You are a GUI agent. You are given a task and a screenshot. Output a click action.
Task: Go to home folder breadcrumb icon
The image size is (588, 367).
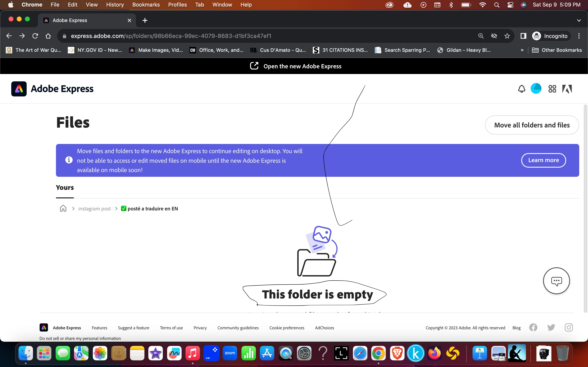(x=63, y=209)
